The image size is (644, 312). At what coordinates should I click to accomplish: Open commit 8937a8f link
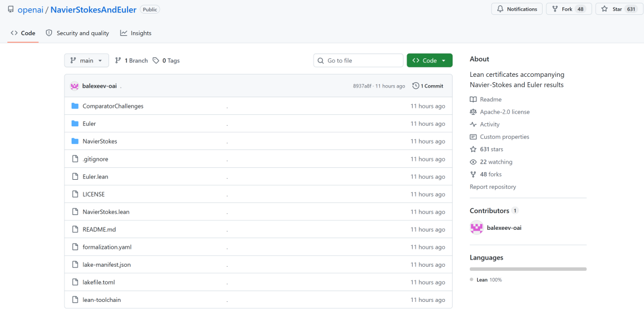pos(361,86)
